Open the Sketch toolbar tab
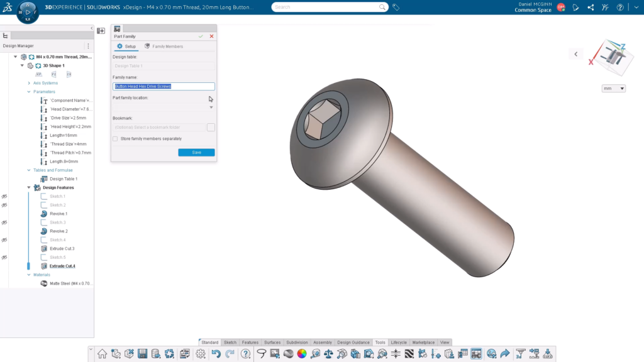Image resolution: width=644 pixels, height=362 pixels. pyautogui.click(x=230, y=343)
